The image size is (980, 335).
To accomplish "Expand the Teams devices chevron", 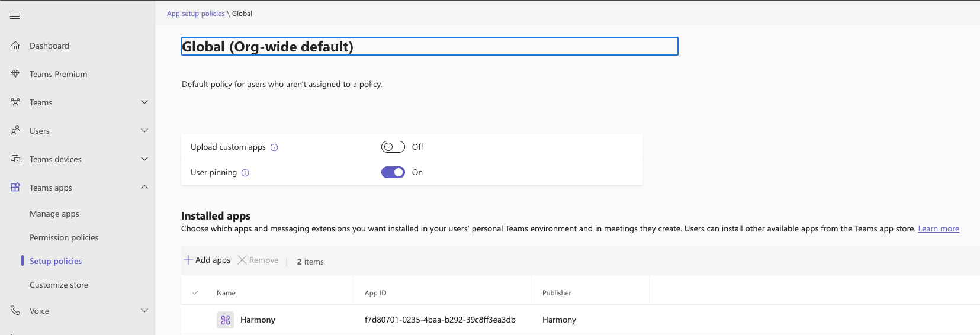I will [x=144, y=159].
